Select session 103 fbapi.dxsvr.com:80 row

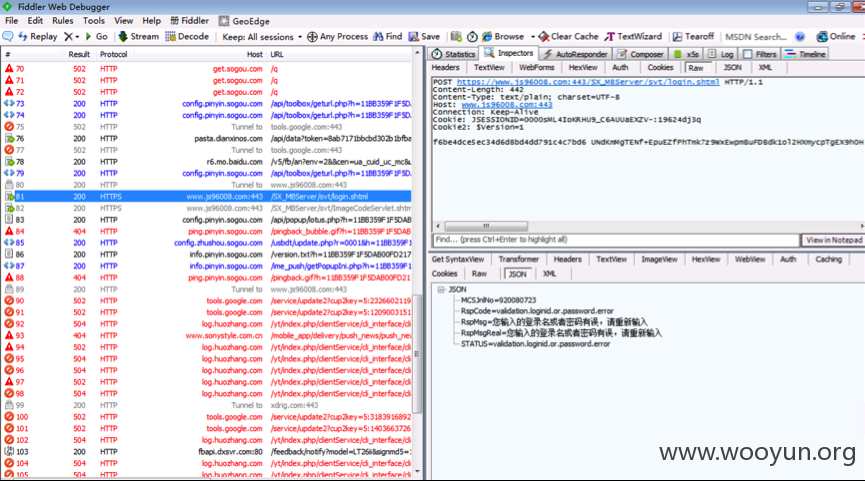pyautogui.click(x=207, y=452)
